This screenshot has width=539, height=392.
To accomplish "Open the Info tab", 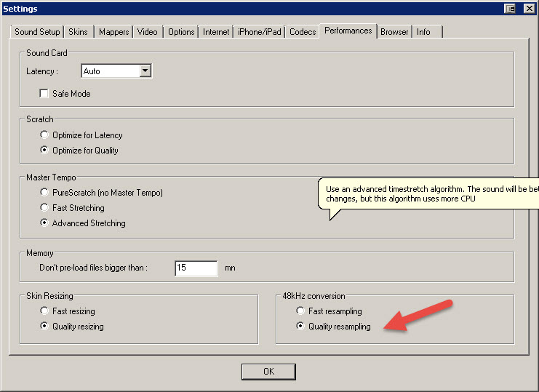I will click(x=423, y=32).
